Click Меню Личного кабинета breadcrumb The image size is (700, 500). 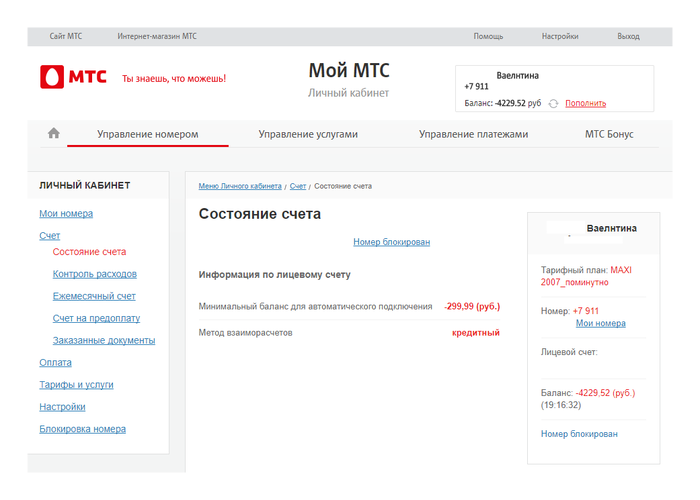tap(240, 186)
